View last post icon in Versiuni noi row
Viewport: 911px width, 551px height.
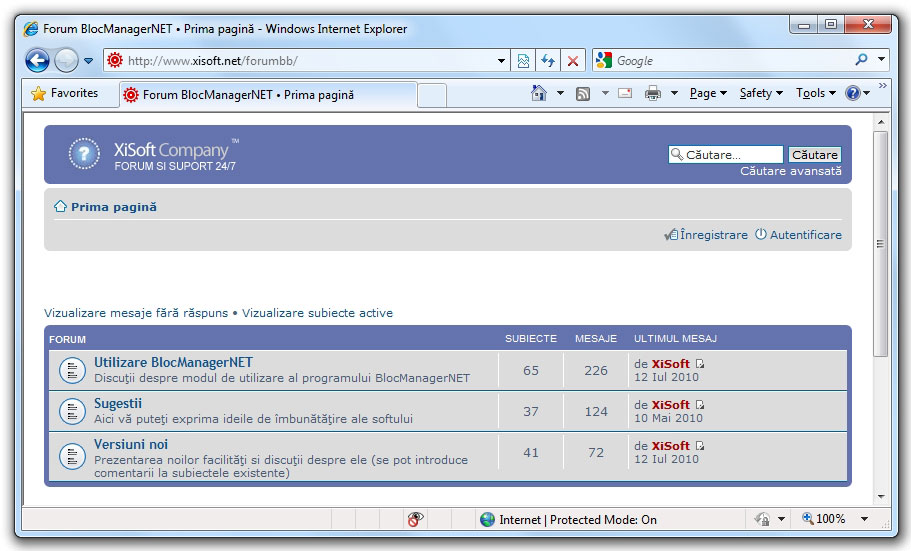[700, 446]
